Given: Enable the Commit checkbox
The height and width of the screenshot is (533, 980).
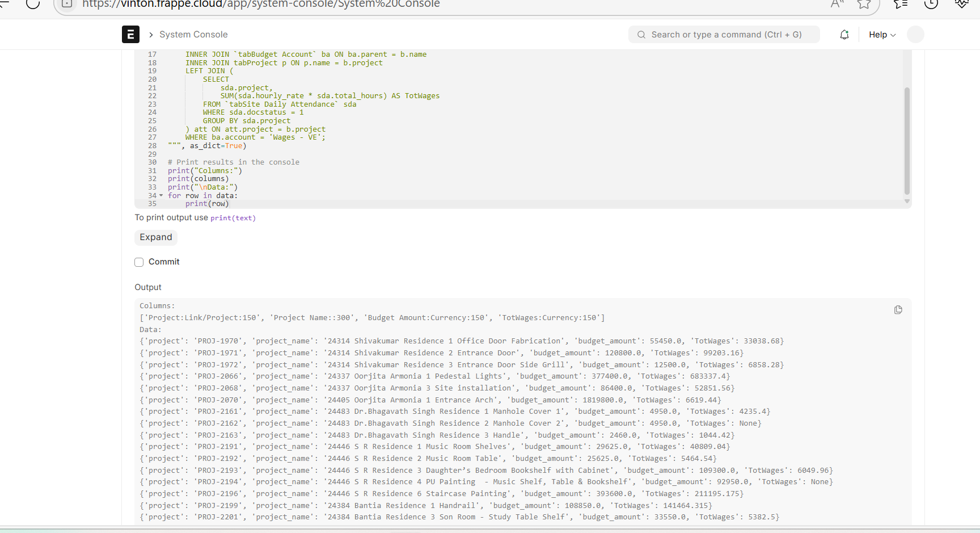Looking at the screenshot, I should (x=139, y=262).
